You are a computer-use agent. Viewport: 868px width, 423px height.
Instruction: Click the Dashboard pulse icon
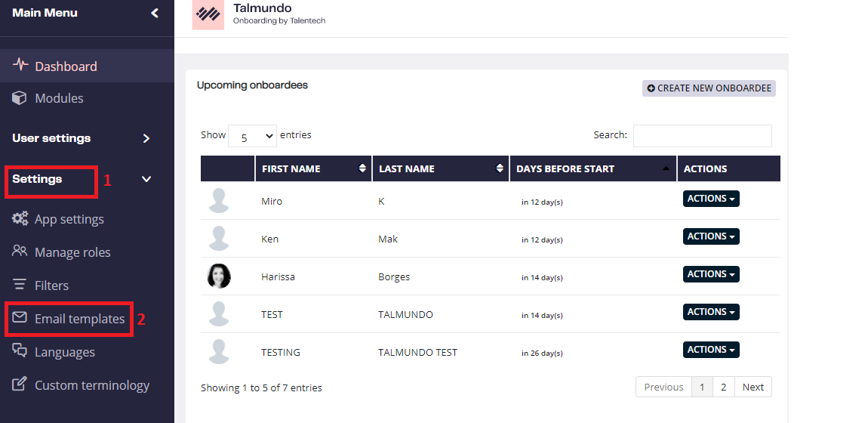[20, 65]
